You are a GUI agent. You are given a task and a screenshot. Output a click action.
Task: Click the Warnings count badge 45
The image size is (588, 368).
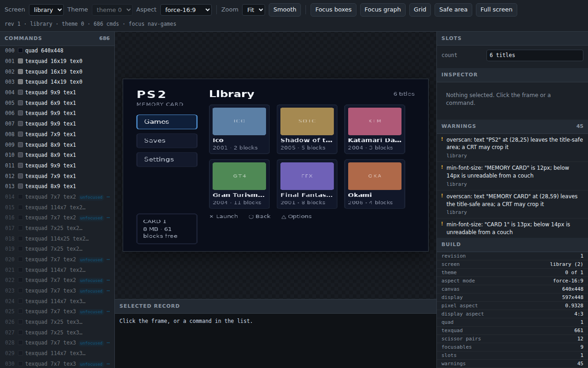(x=580, y=126)
